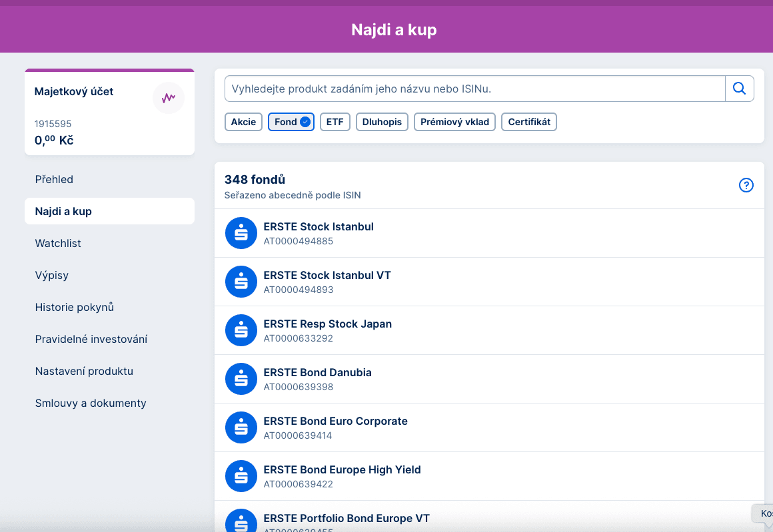The image size is (773, 532).
Task: Select the Majetkový účet account card title
Action: [74, 92]
